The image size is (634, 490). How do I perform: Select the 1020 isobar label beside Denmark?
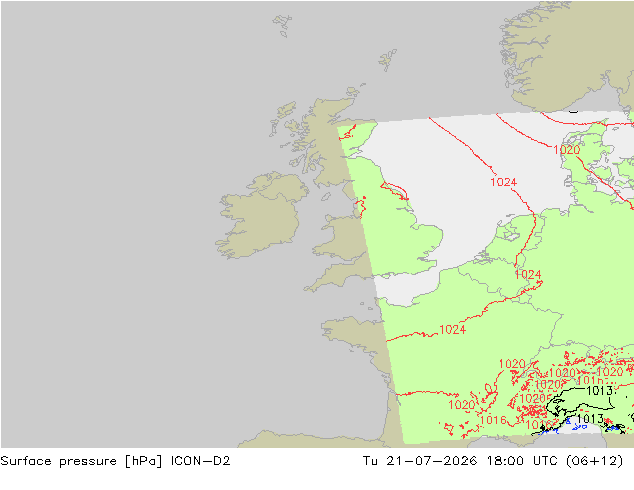[x=566, y=150]
